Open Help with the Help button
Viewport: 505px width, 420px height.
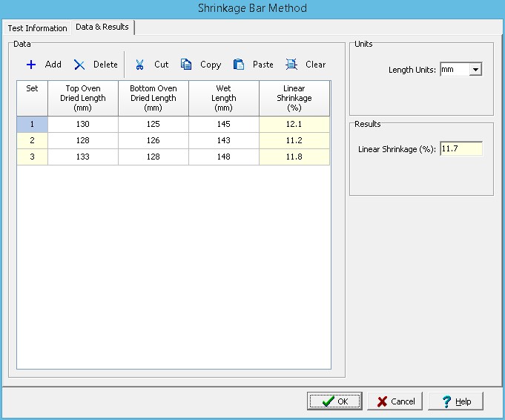(x=455, y=401)
